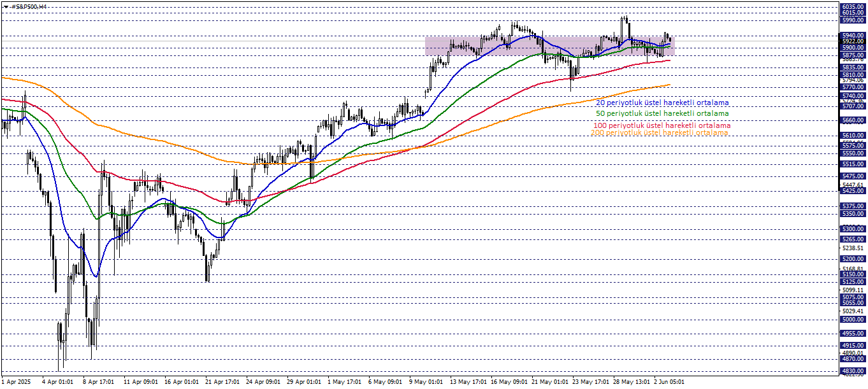The height and width of the screenshot is (389, 868).
Task: Click the 4 Apr 01:01 date label
Action: pos(57,382)
